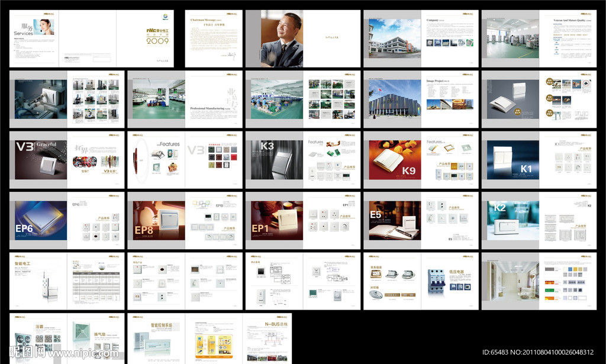Select the chairman portrait photo
Screen dimensions: 606x364
point(282,39)
